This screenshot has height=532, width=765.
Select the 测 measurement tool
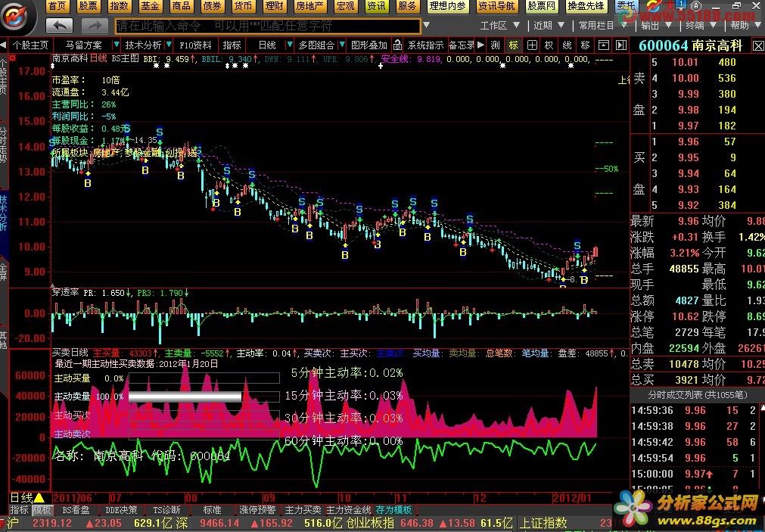click(495, 45)
